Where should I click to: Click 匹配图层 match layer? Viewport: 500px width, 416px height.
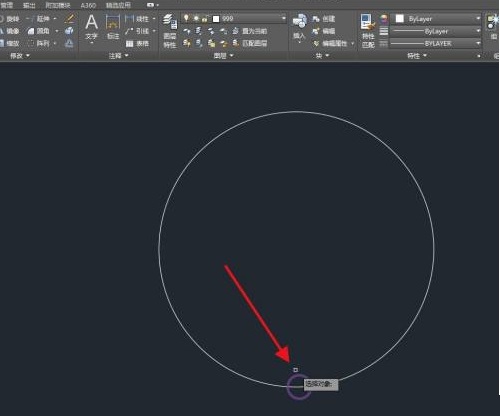(250, 43)
